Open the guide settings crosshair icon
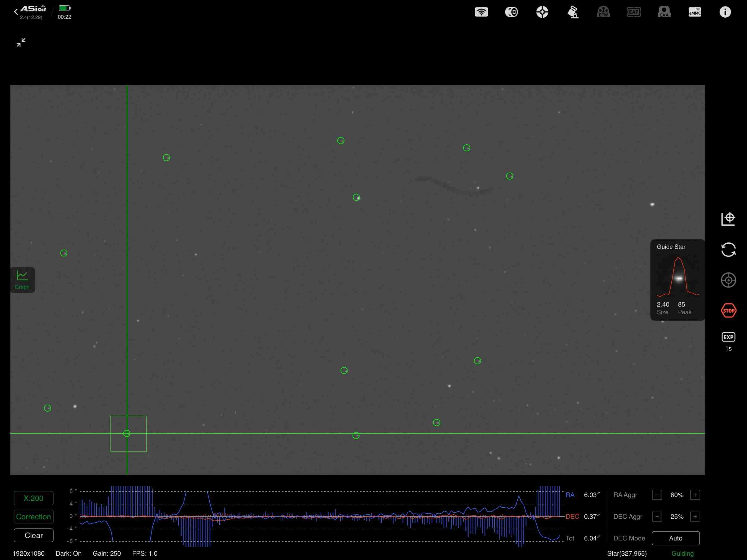 (542, 12)
